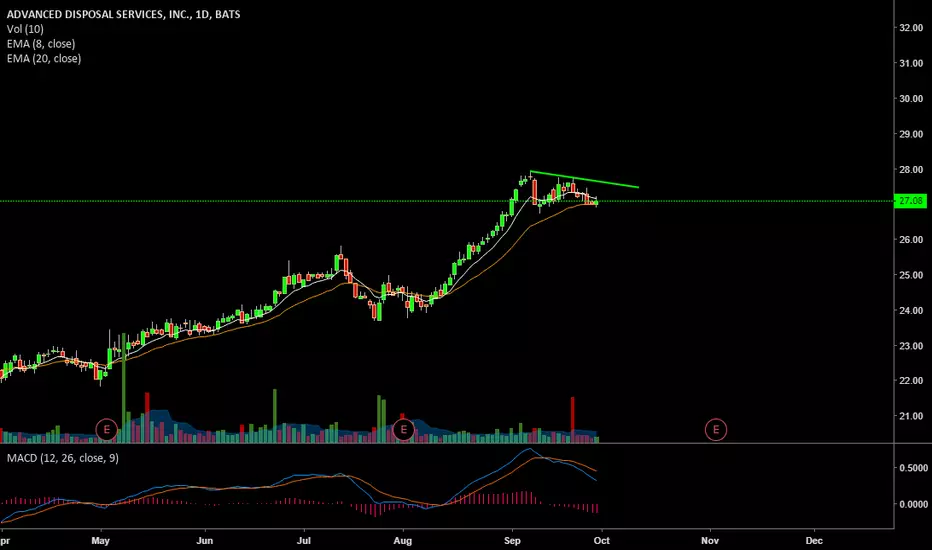Click the 30.00 price axis label
The height and width of the screenshot is (550, 932).
click(911, 99)
